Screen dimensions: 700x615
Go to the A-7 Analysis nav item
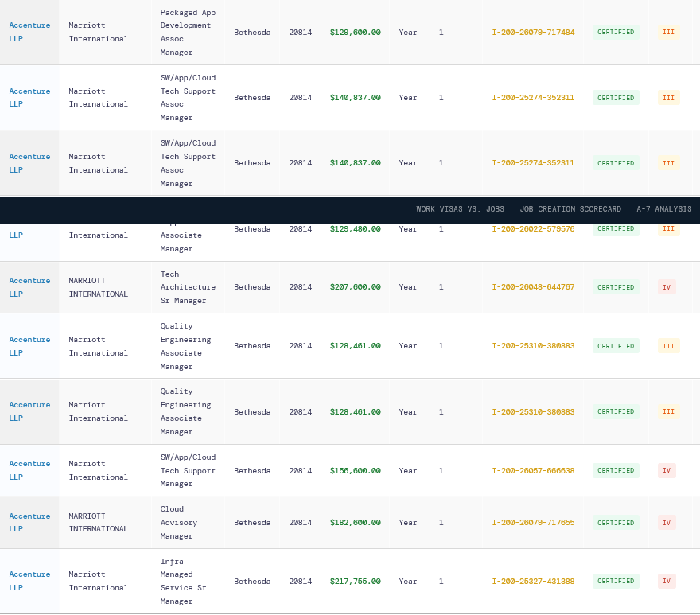(664, 209)
